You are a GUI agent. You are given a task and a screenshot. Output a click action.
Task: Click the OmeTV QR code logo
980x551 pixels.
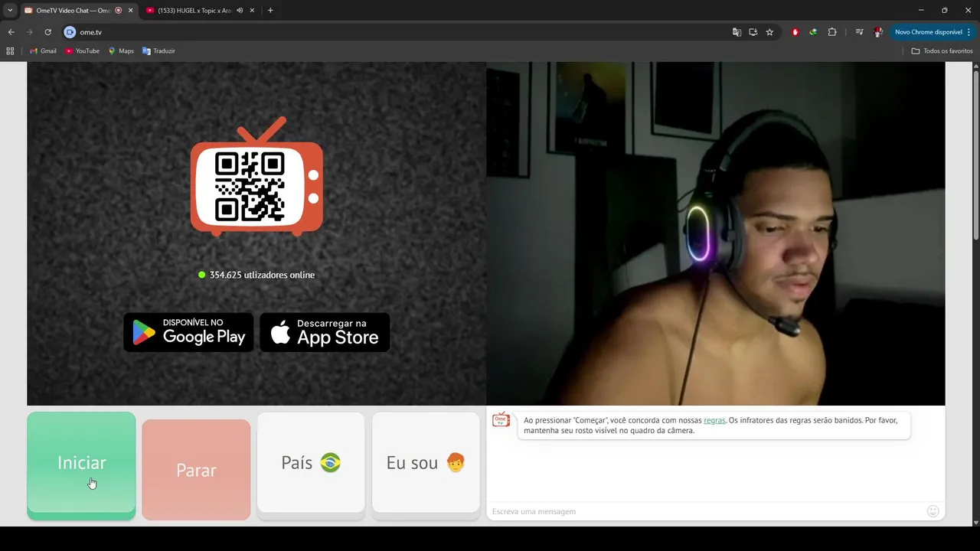pyautogui.click(x=256, y=177)
